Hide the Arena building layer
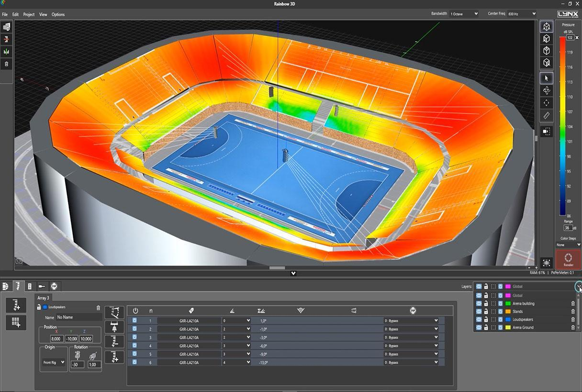This screenshot has height=392, width=582. pos(479,303)
